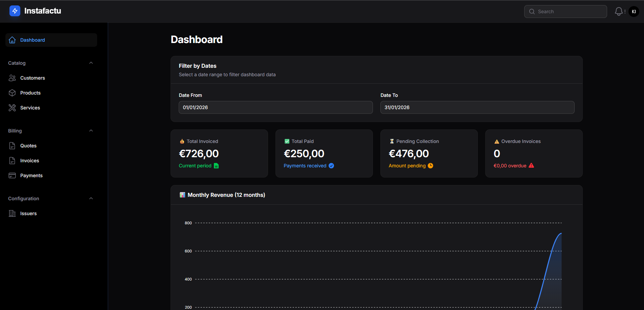Select the Customers icon in sidebar
This screenshot has height=310, width=644.
coord(12,78)
